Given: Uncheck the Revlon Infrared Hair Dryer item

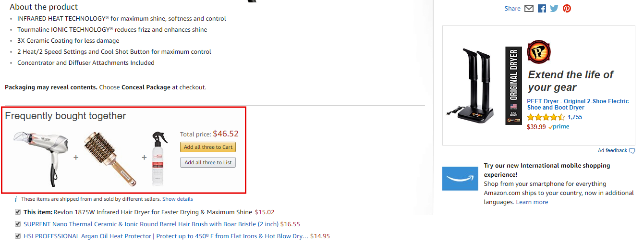Looking at the screenshot, I should pyautogui.click(x=18, y=212).
